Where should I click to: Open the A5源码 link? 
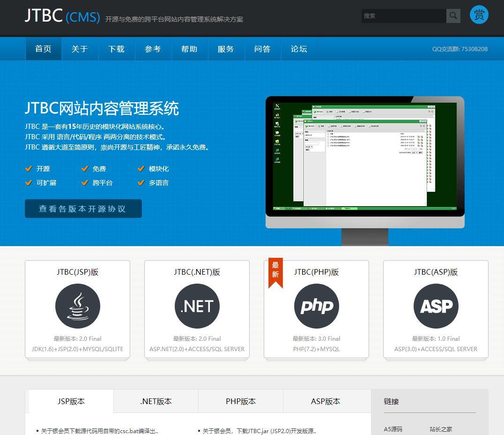(393, 429)
